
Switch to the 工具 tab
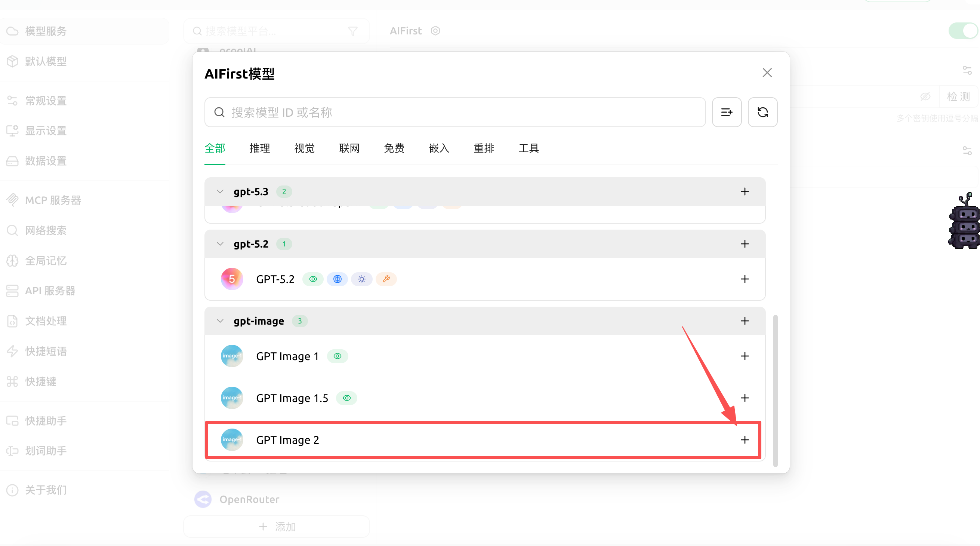pyautogui.click(x=529, y=148)
